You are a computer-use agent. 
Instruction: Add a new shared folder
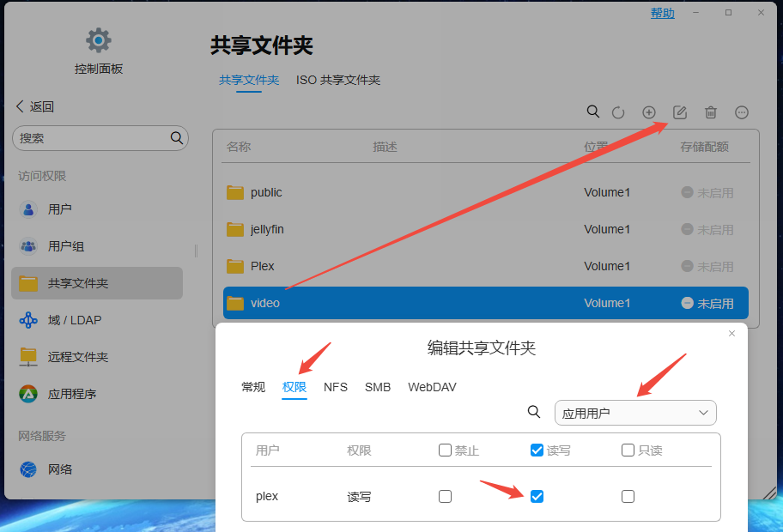click(649, 112)
